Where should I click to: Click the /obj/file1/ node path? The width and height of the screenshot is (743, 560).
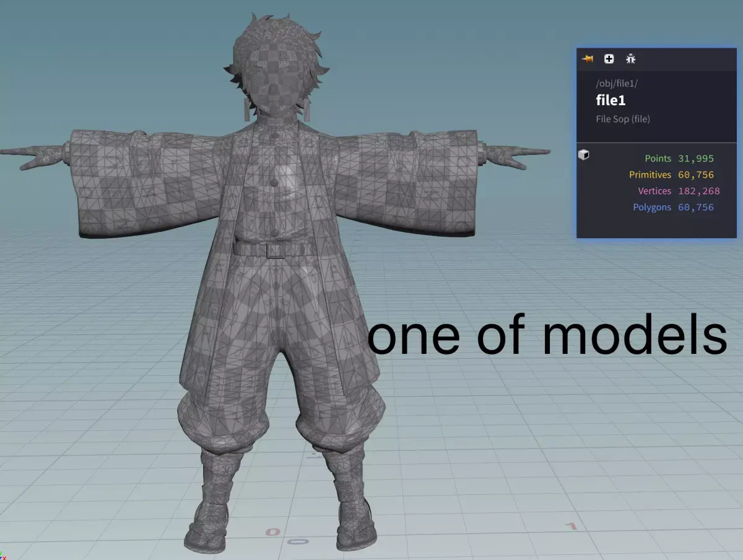click(x=617, y=84)
